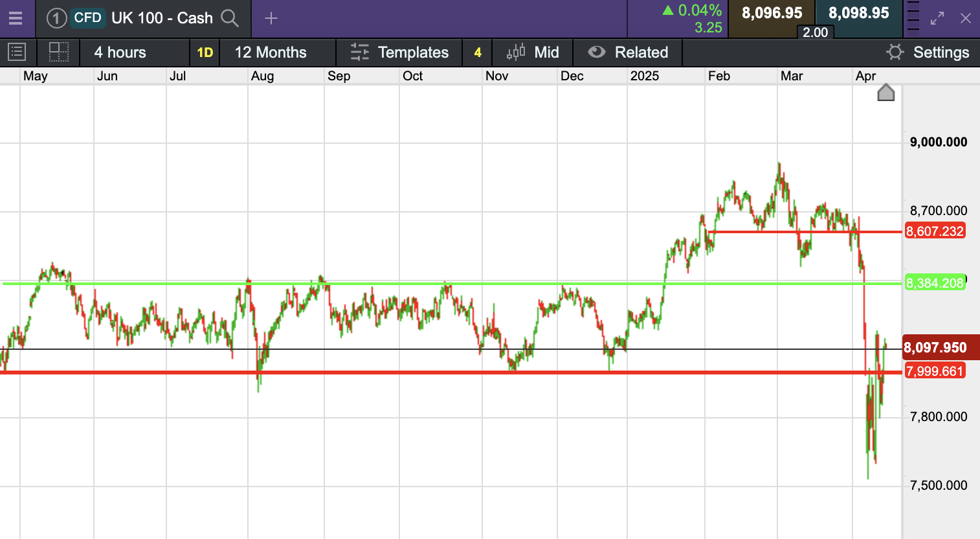Select the green 8,384.208 level label
The height and width of the screenshot is (539, 980).
tap(935, 283)
